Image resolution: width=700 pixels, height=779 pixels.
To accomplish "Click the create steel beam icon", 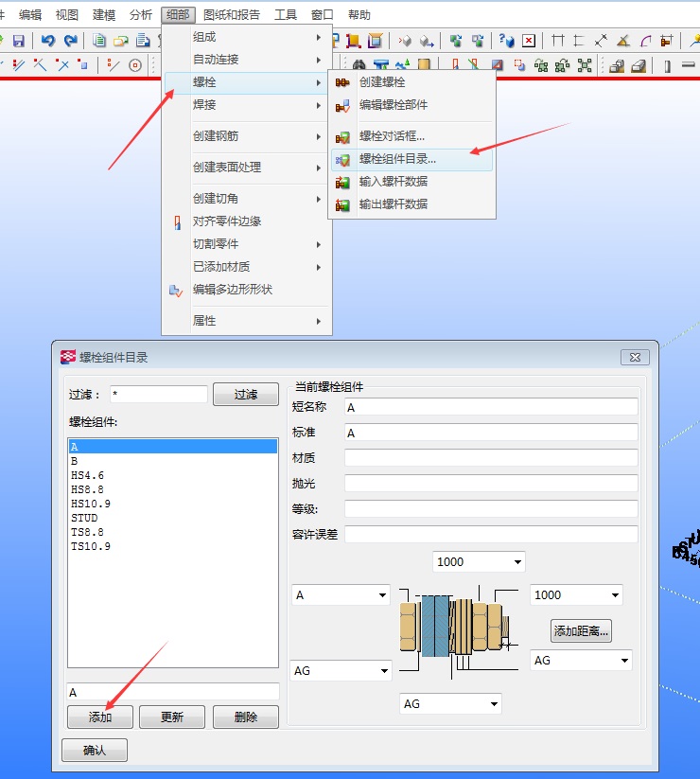I will pos(688,65).
